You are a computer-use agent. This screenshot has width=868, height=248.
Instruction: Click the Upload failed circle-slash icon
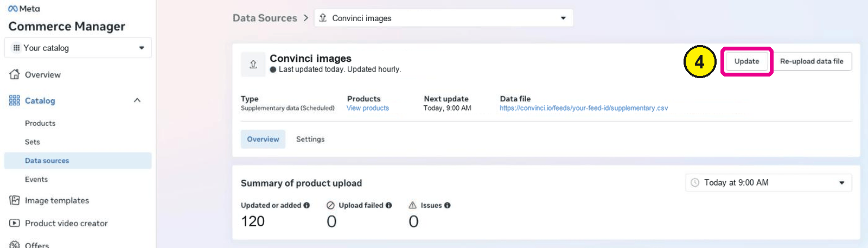pyautogui.click(x=330, y=205)
